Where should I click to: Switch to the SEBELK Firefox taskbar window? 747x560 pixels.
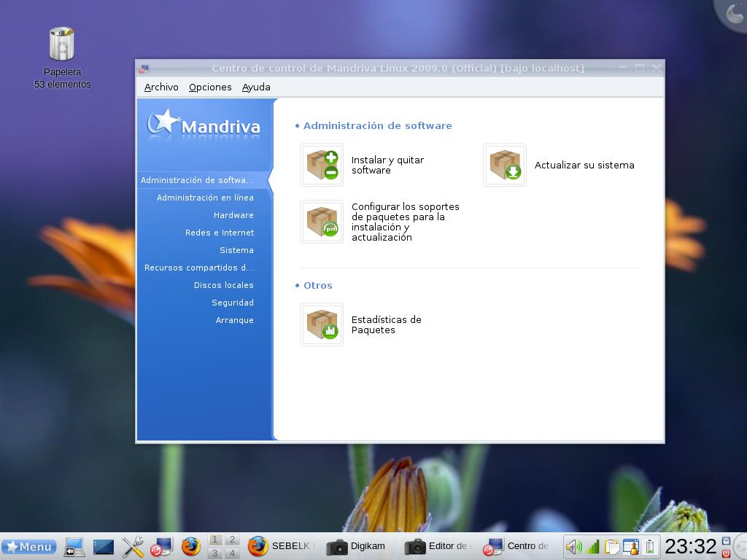(x=282, y=546)
